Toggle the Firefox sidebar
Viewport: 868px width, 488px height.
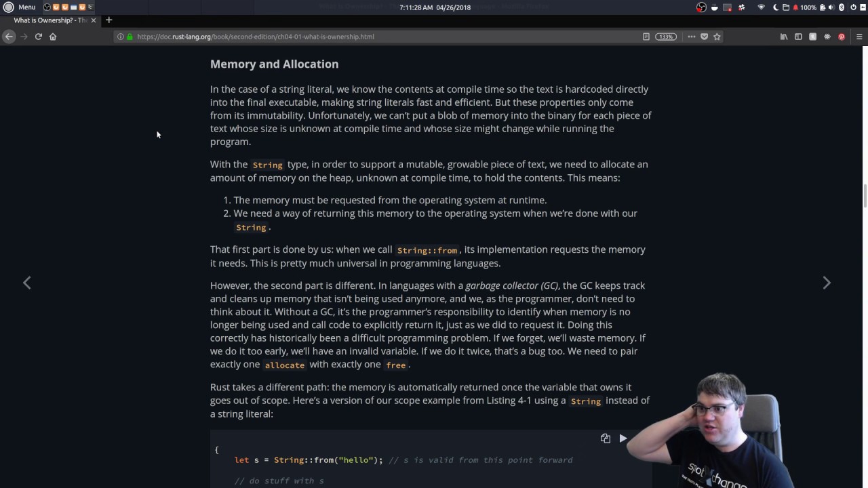tap(798, 37)
